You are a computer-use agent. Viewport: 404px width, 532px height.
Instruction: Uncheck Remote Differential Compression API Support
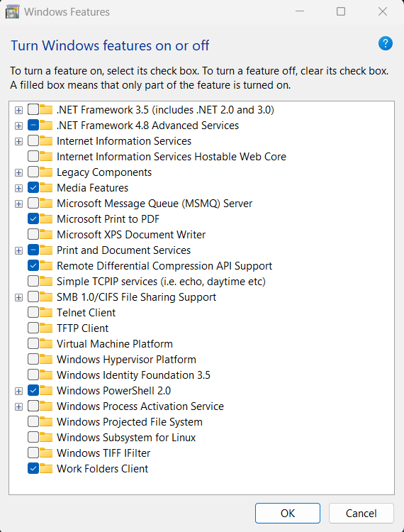click(x=33, y=266)
